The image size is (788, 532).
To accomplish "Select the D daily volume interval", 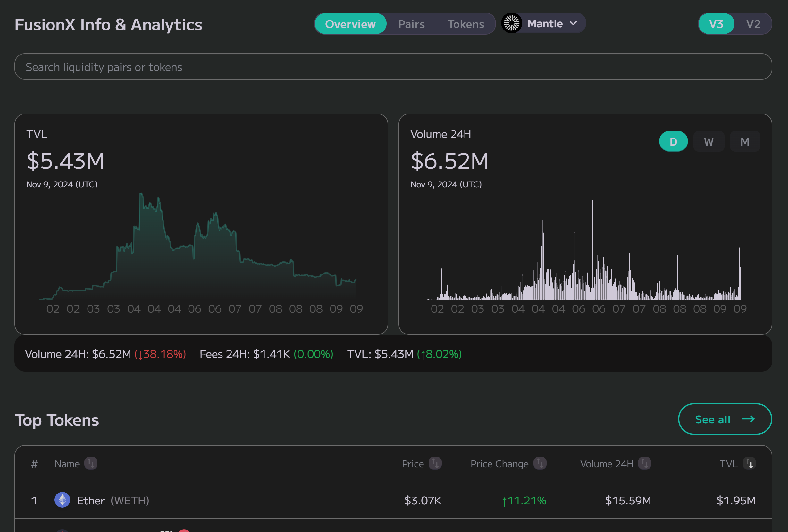I will tap(673, 141).
